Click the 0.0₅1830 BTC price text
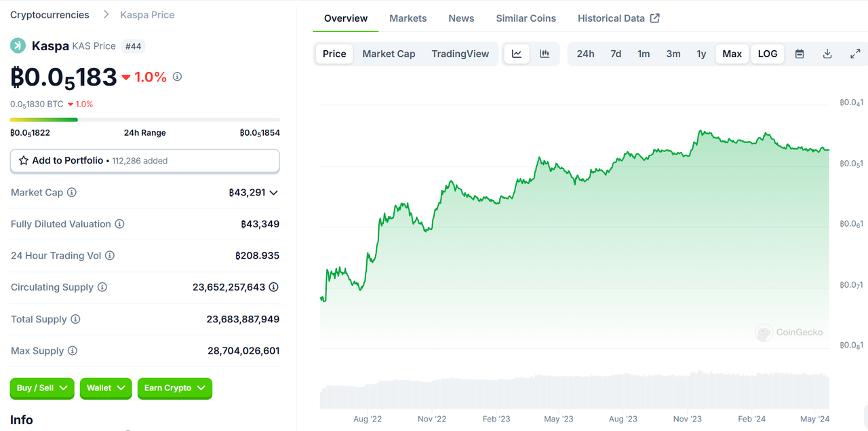868x431 pixels. [37, 104]
